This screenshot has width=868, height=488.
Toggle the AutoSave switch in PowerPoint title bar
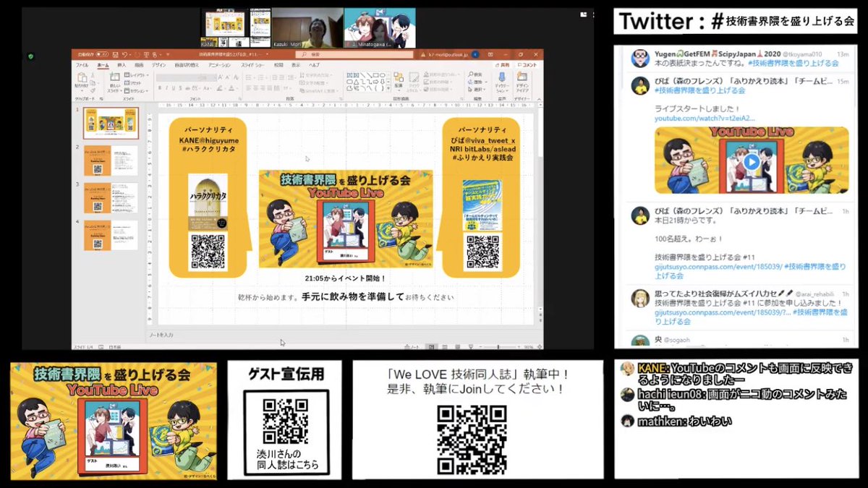point(102,54)
